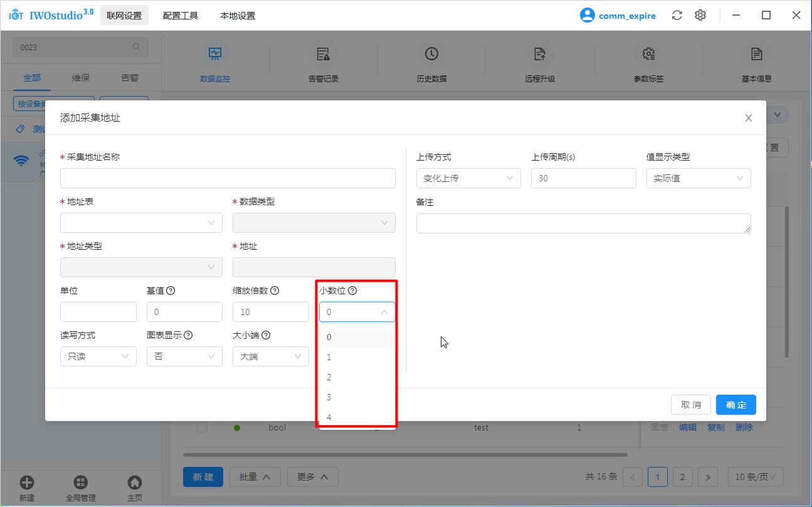Close the 添加采集地址 dialog with X

[x=748, y=118]
